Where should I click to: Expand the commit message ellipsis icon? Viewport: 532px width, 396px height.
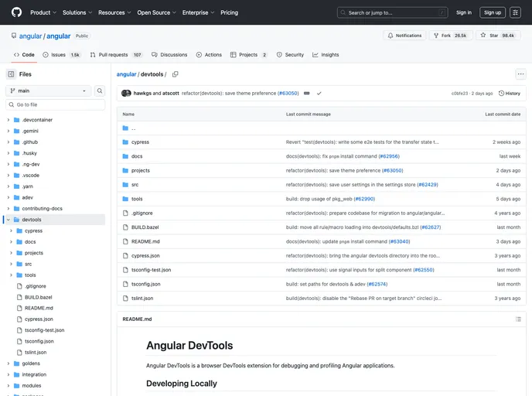307,93
